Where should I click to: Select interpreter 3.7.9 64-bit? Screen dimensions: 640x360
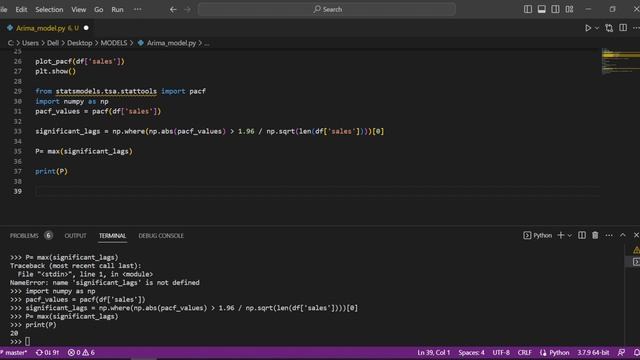coord(593,352)
